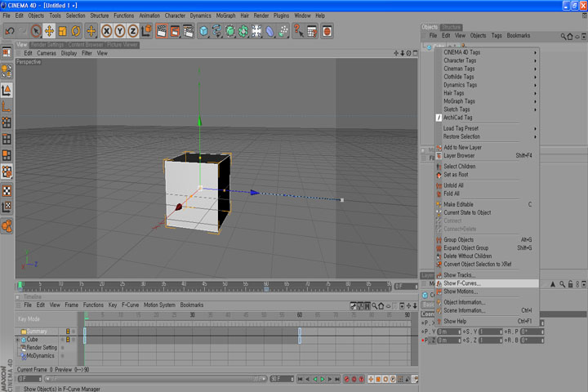Screen dimensions: 588x392
Task: Toggle the Y axis lock
Action: tap(119, 31)
